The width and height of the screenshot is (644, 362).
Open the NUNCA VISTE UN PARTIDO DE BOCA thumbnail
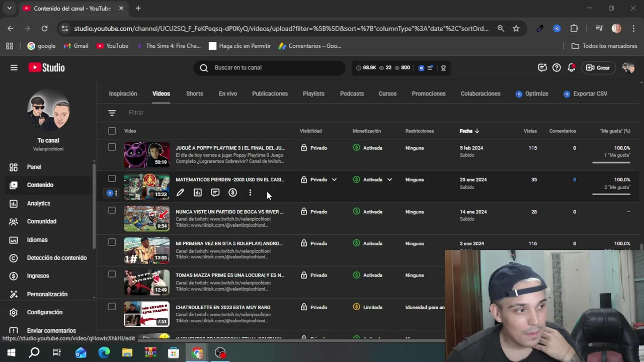click(x=147, y=218)
